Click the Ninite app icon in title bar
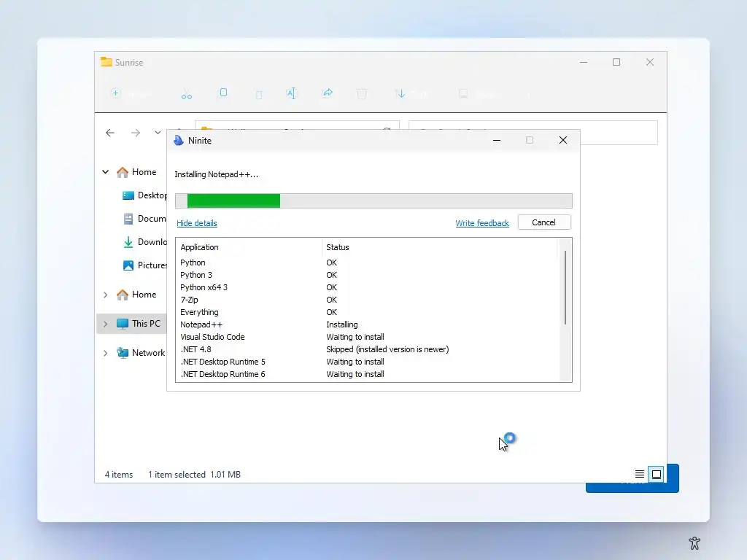747x560 pixels. point(179,141)
